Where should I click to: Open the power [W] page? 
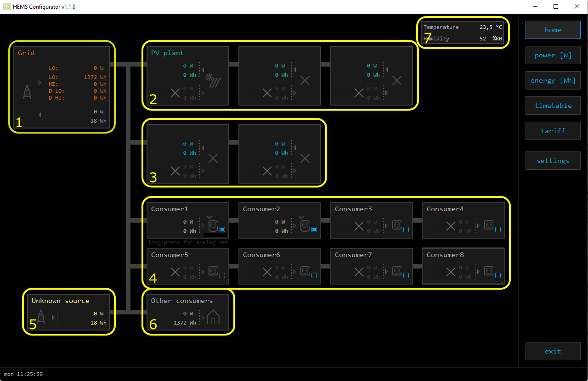tap(553, 55)
